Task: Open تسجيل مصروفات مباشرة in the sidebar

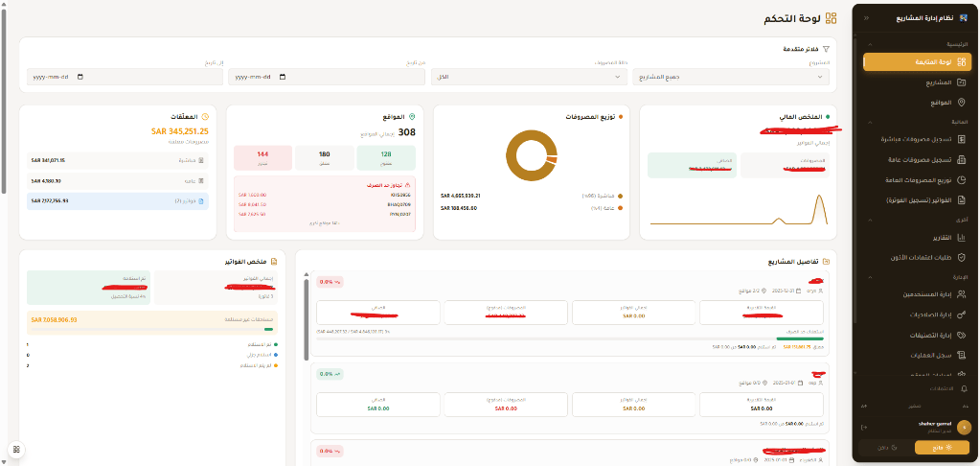Action: [910, 140]
